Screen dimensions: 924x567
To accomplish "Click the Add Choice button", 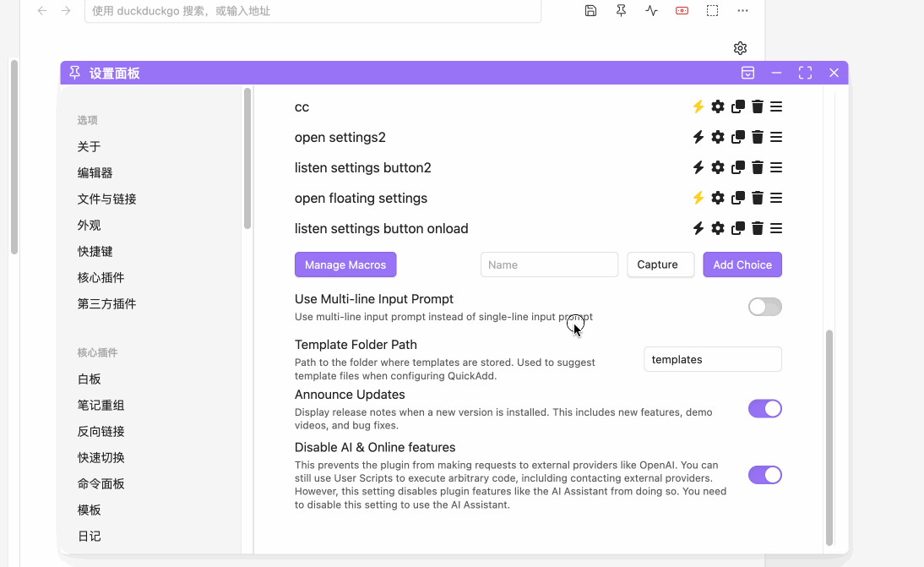I will pos(742,264).
